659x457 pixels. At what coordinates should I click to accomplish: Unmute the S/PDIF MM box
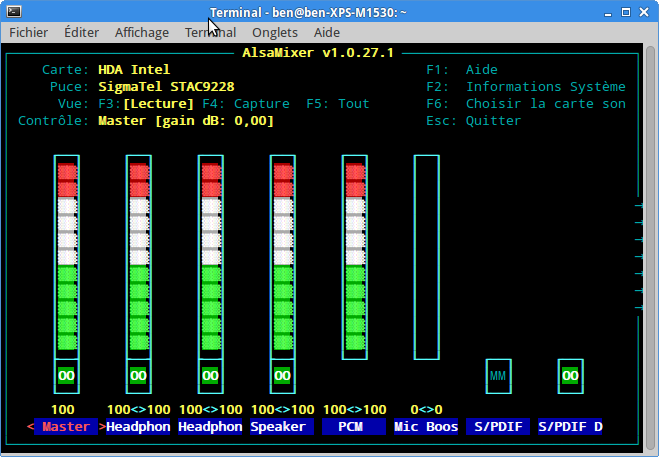[x=498, y=376]
